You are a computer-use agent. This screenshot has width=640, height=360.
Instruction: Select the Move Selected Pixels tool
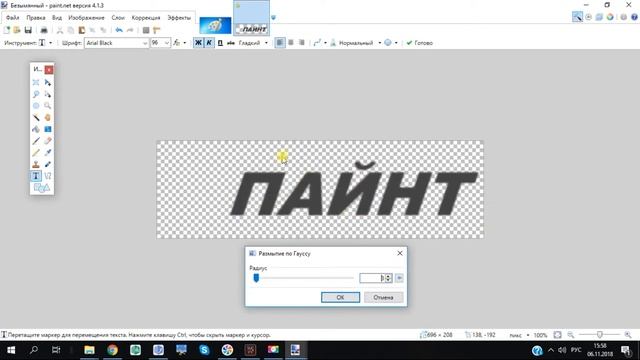tap(48, 82)
